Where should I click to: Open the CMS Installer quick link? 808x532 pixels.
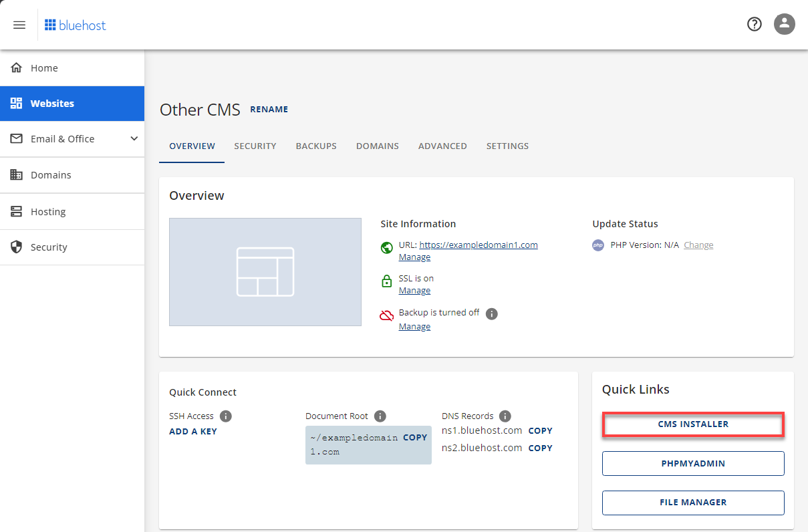pyautogui.click(x=693, y=424)
